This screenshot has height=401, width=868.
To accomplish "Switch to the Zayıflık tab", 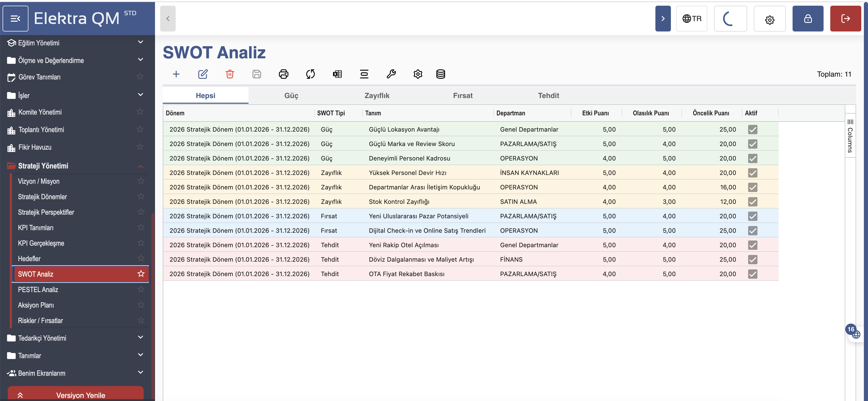I will click(x=377, y=96).
